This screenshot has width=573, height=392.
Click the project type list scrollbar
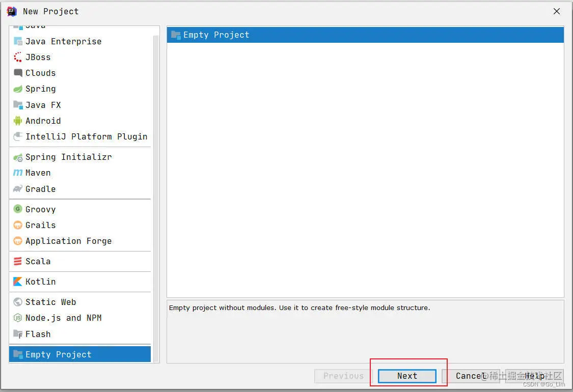tap(156, 198)
